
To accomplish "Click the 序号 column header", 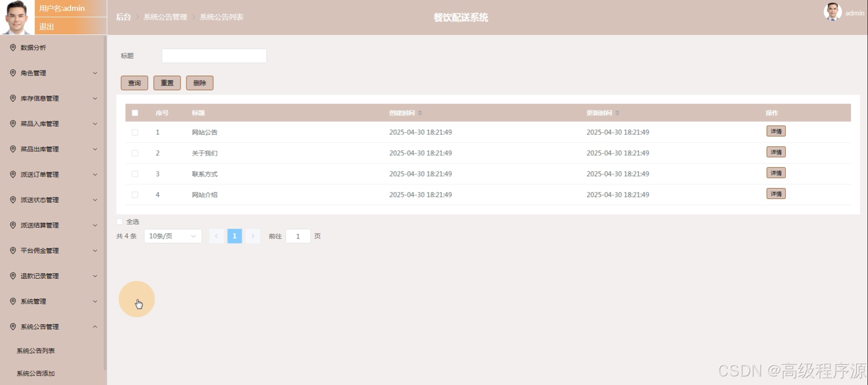I will pyautogui.click(x=162, y=113).
